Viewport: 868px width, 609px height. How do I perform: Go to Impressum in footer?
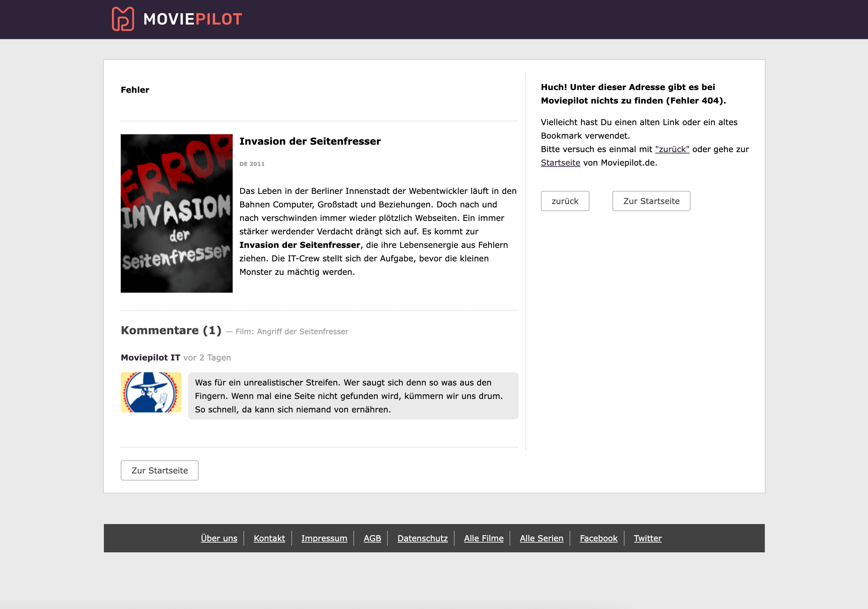(x=324, y=538)
